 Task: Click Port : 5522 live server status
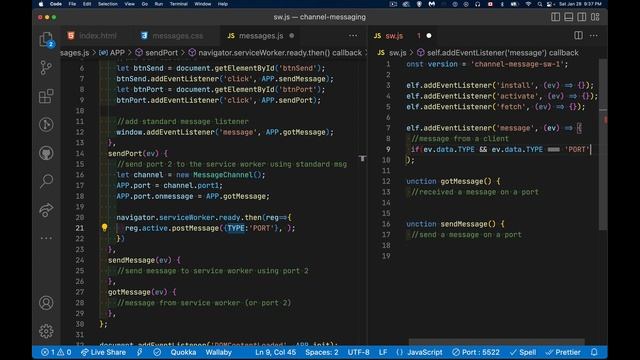(476, 352)
